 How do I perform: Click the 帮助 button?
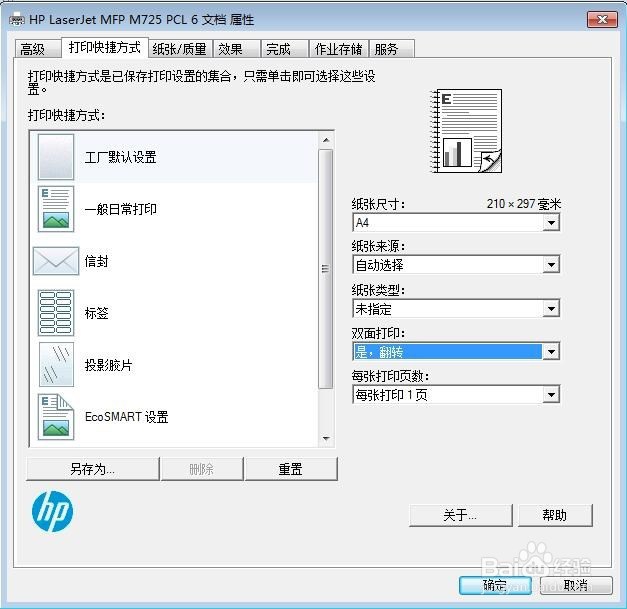click(x=555, y=515)
